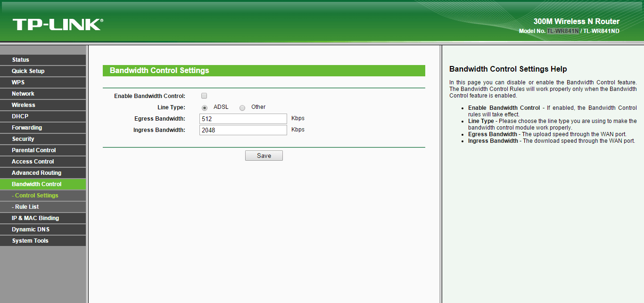Click the Ingress Bandwidth input field
The width and height of the screenshot is (644, 303).
(x=243, y=130)
